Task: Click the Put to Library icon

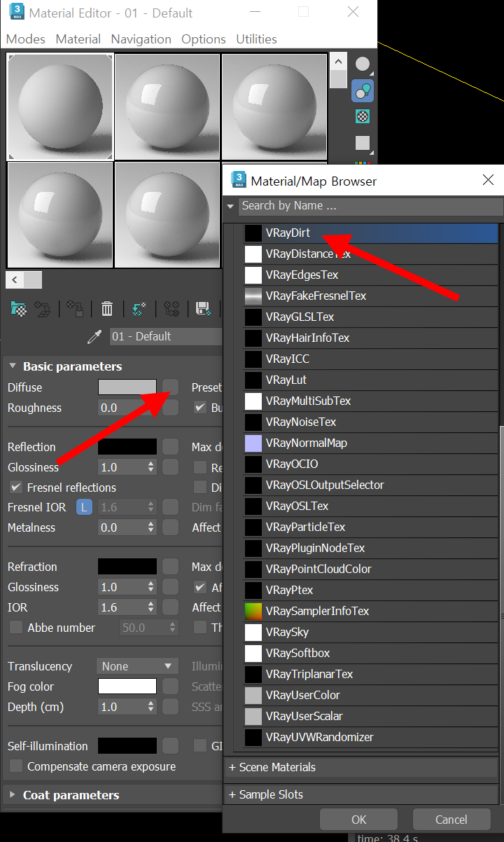Action: click(x=203, y=308)
